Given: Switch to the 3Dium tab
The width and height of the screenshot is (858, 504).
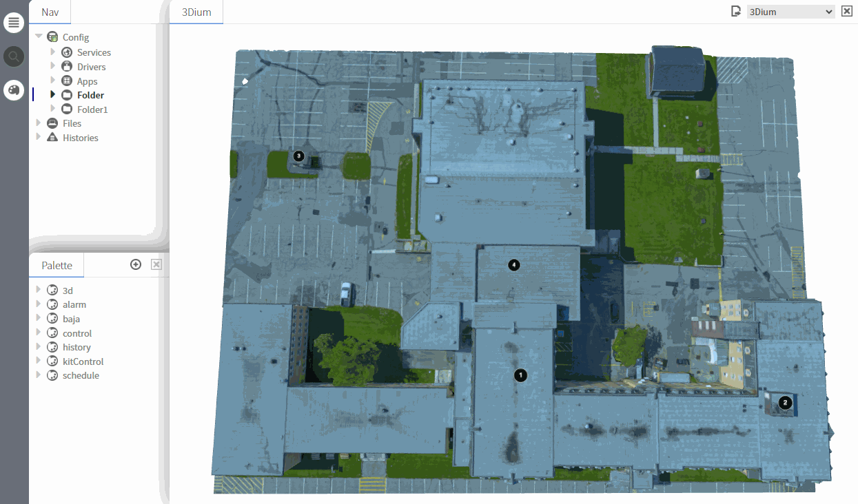Looking at the screenshot, I should pyautogui.click(x=196, y=12).
